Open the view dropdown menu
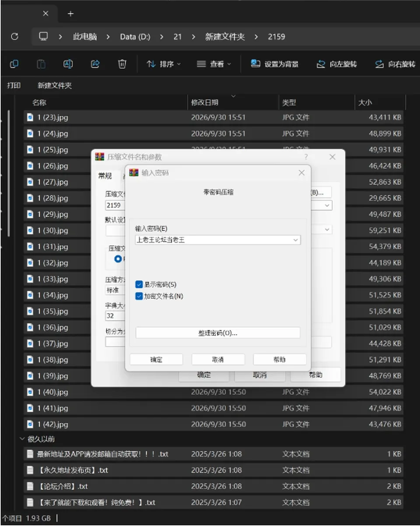This screenshot has width=420, height=526. pyautogui.click(x=214, y=64)
